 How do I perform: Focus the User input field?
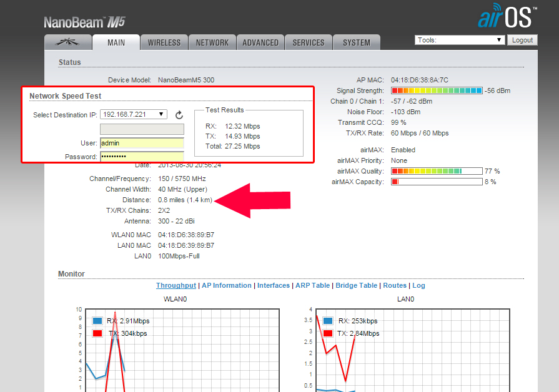click(x=142, y=143)
